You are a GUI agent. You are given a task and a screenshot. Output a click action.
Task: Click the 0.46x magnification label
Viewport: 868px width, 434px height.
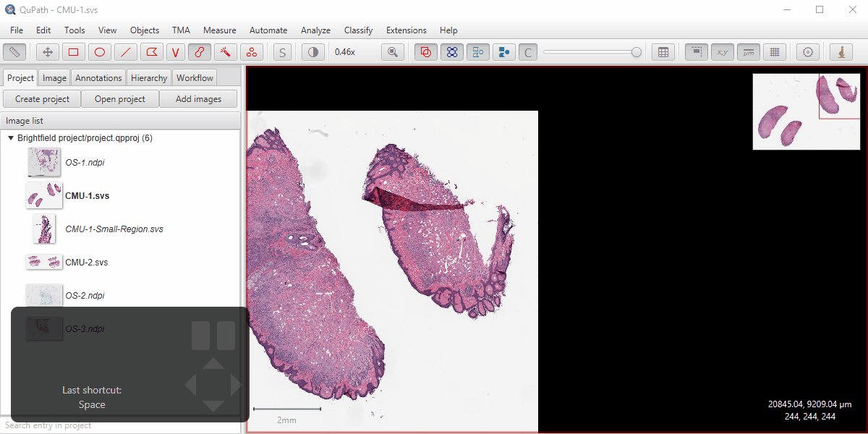pyautogui.click(x=345, y=52)
